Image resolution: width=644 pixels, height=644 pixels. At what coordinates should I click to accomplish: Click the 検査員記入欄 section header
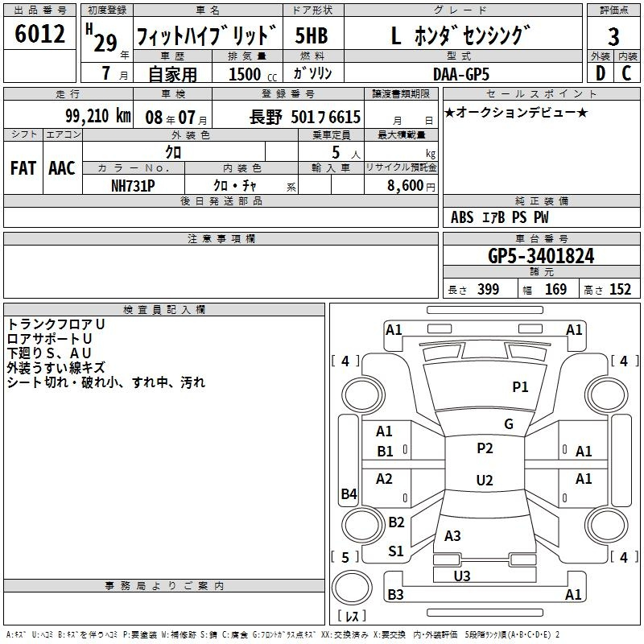[x=164, y=310]
